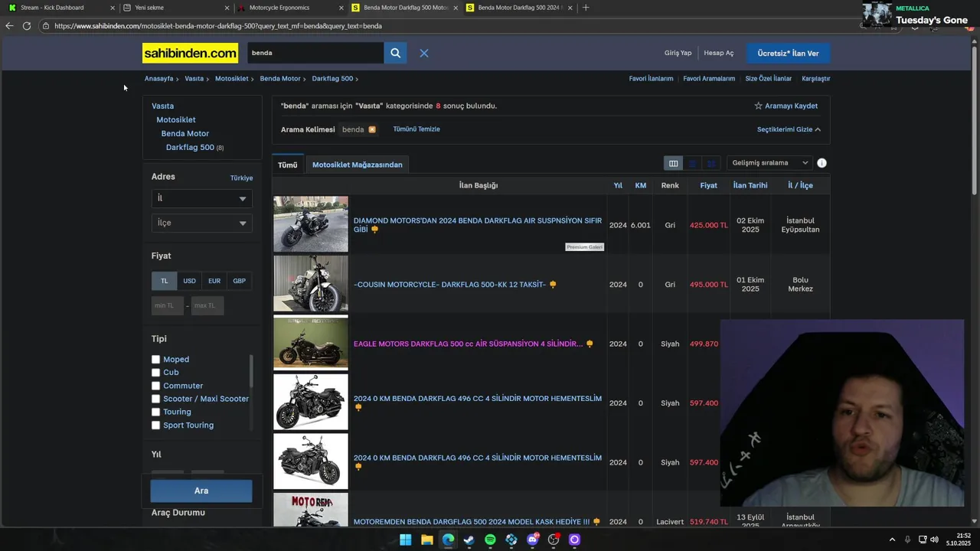The width and height of the screenshot is (980, 551).
Task: Open the volume control in tray
Action: click(x=934, y=540)
